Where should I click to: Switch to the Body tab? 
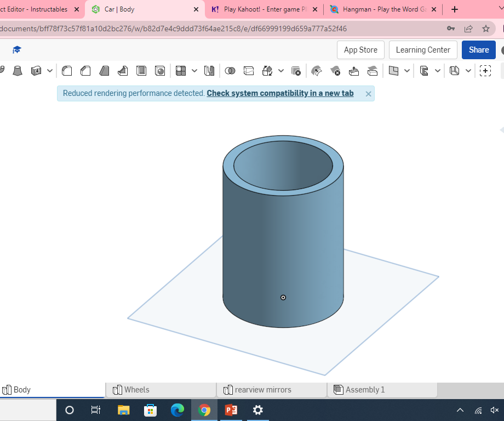pos(52,390)
